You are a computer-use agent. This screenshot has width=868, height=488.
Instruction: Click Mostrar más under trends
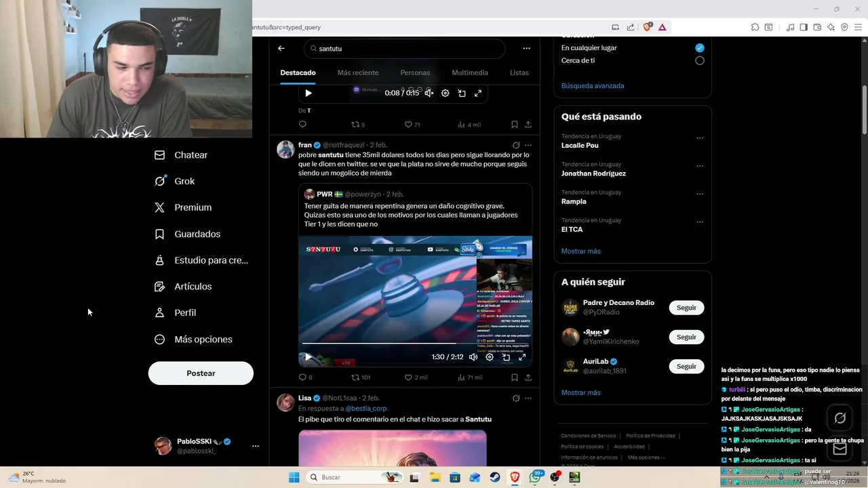pyautogui.click(x=581, y=251)
